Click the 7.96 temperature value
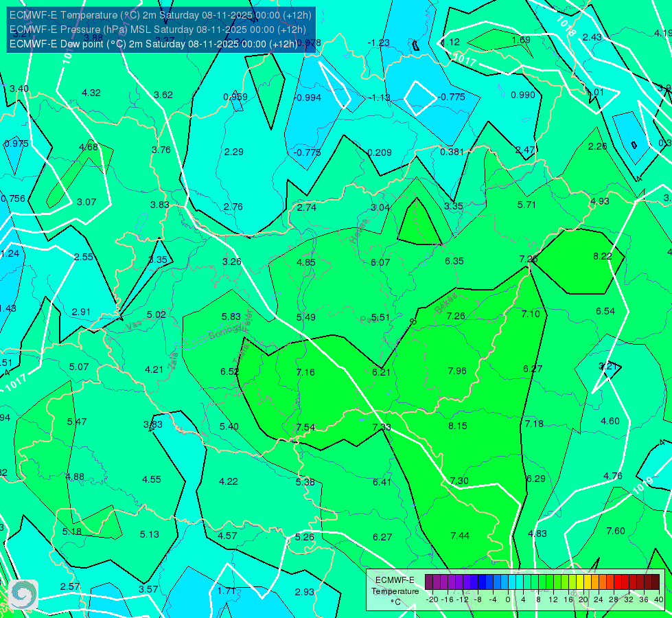 [x=457, y=371]
